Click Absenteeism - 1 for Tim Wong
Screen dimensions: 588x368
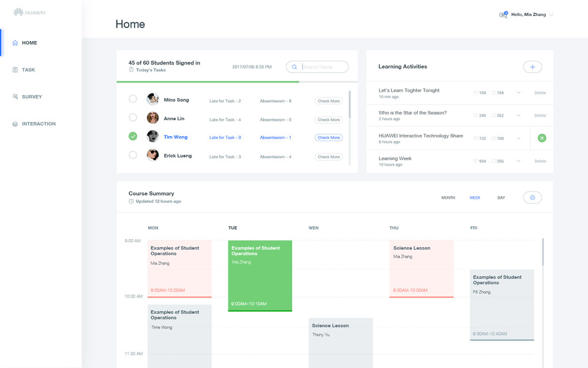pyautogui.click(x=276, y=137)
